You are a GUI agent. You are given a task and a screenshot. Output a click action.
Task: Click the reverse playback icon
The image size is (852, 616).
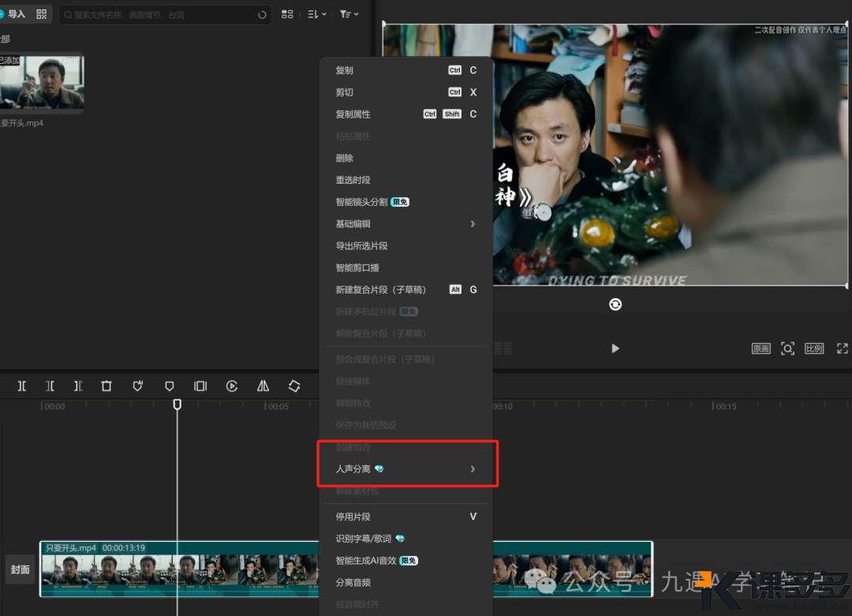click(x=232, y=386)
